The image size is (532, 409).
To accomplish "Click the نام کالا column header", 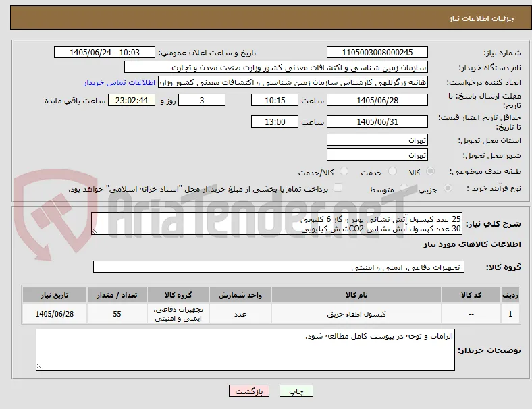I will pos(356,295).
